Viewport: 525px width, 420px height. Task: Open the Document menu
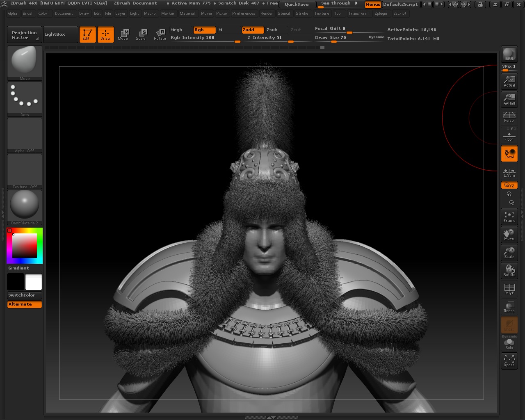(64, 14)
